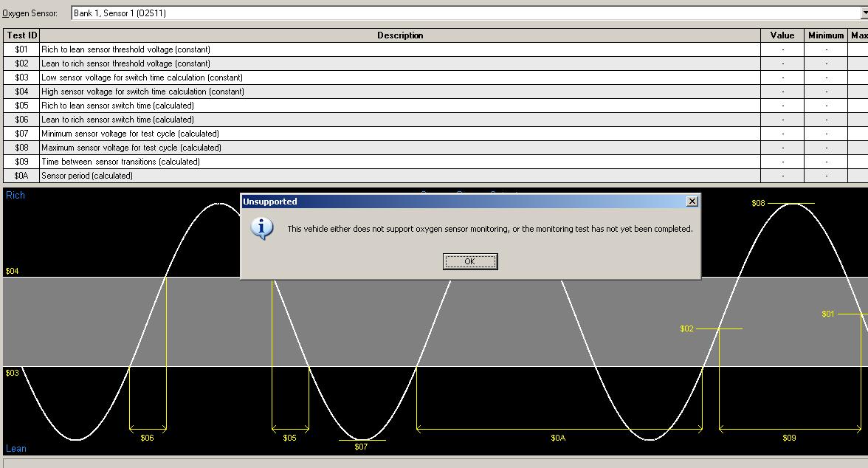The width and height of the screenshot is (868, 468).
Task: Click the Minimum column header
Action: [x=825, y=35]
